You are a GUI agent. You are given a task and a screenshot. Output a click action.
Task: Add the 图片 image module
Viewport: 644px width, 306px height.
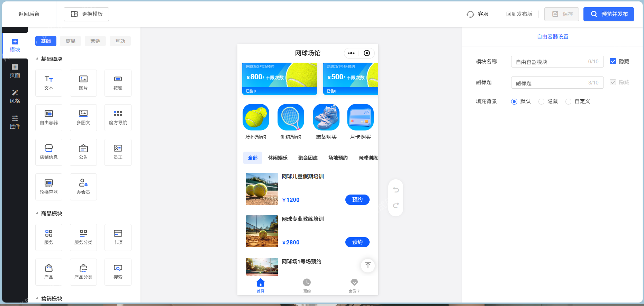pos(83,83)
